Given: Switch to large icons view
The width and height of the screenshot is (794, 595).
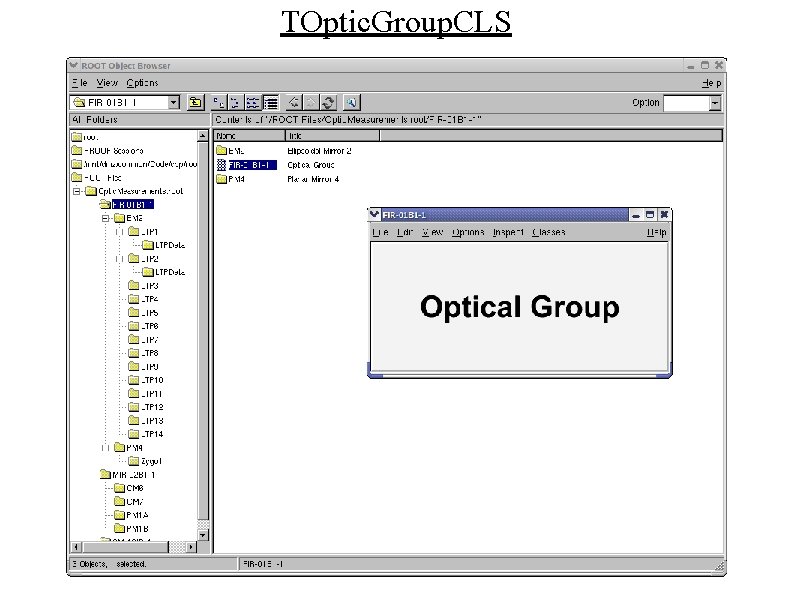Looking at the screenshot, I should point(219,103).
